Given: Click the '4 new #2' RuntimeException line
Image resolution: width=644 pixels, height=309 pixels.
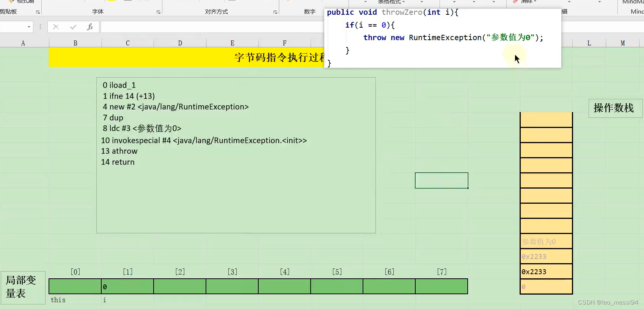Looking at the screenshot, I should tap(176, 107).
